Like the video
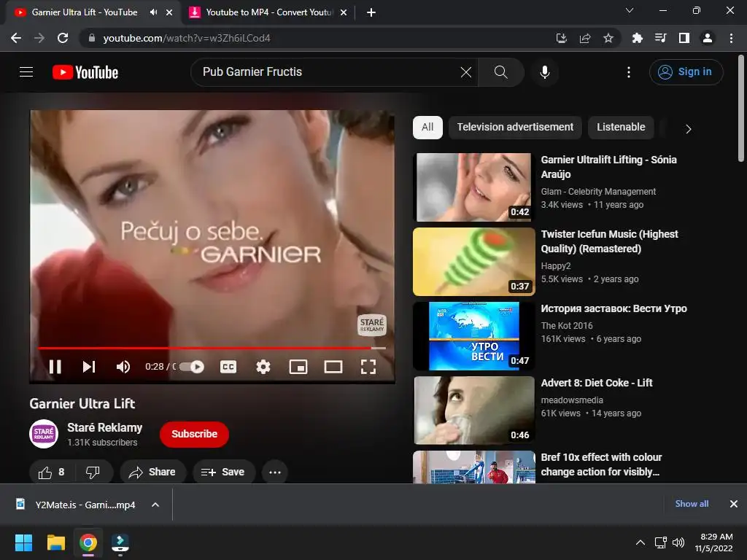 click(x=52, y=472)
